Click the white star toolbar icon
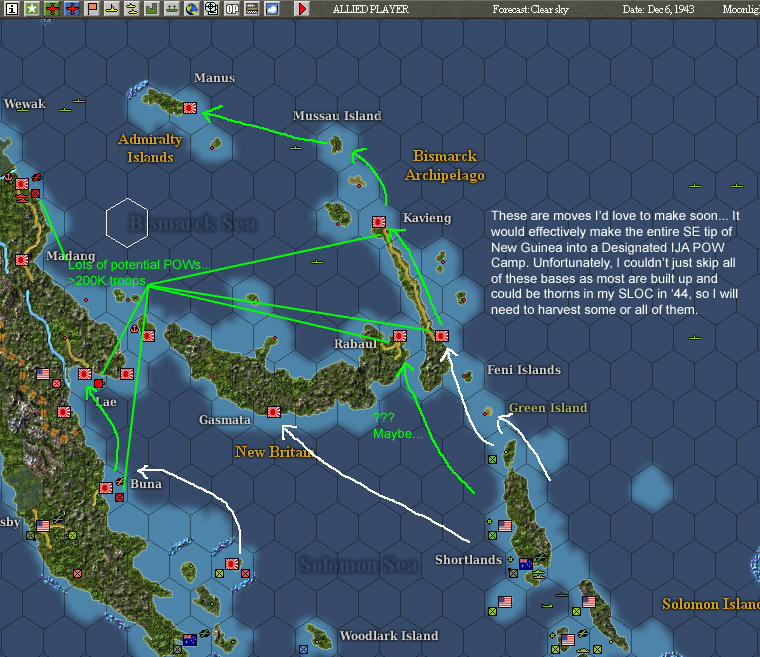Viewport: 760px width, 657px height. pyautogui.click(x=32, y=9)
